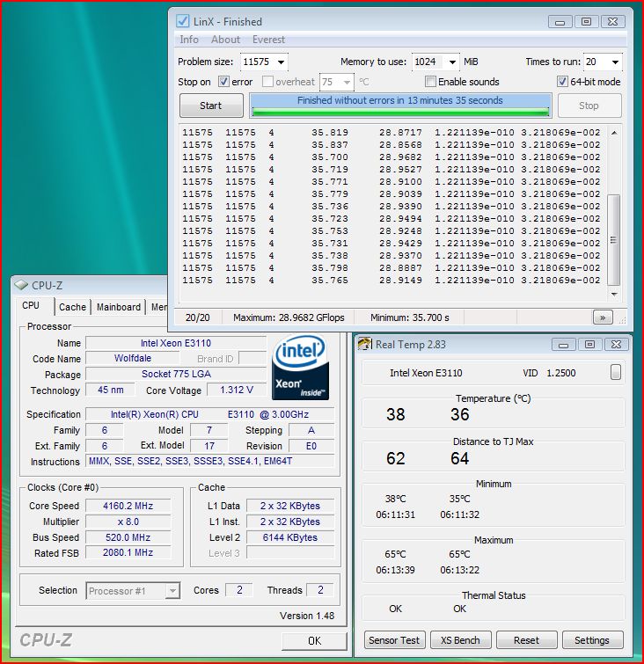Viewport: 644px width, 664px height.
Task: Click the Package Socket 775 LGA field
Action: [x=176, y=374]
